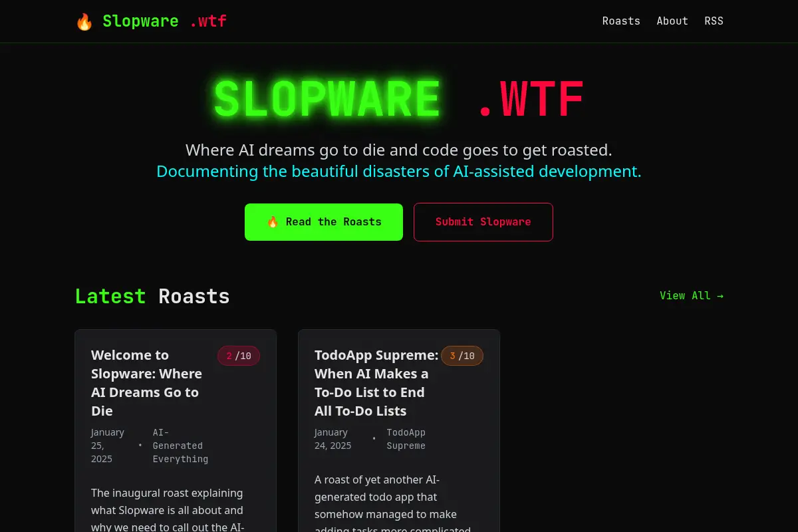Click the inaugural roast excerpt text
This screenshot has height=532, width=798.
[x=168, y=509]
